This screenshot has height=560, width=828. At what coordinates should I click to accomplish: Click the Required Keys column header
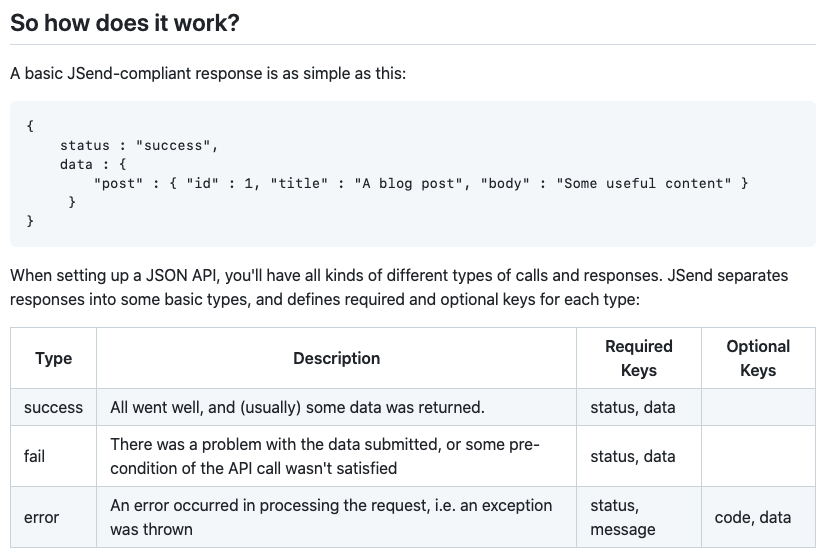pyautogui.click(x=639, y=358)
